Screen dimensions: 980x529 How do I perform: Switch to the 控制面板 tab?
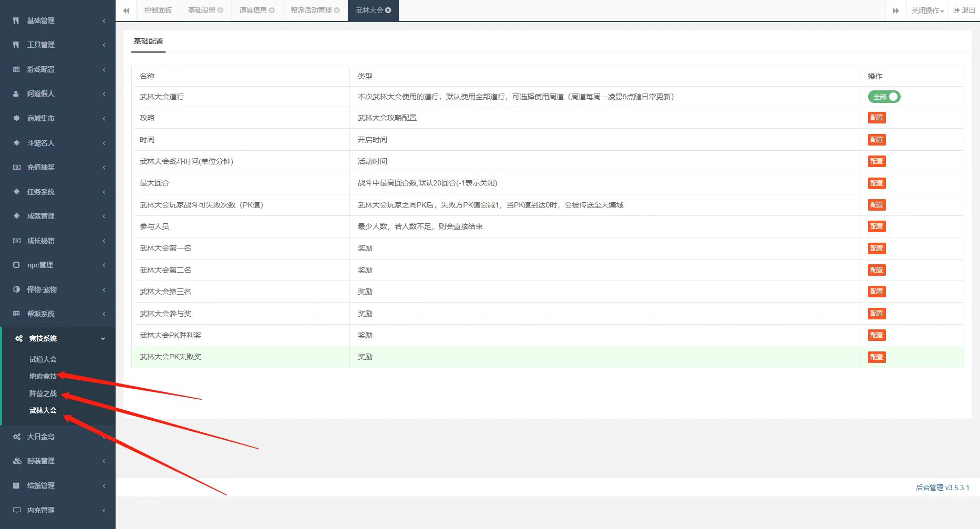(x=158, y=11)
